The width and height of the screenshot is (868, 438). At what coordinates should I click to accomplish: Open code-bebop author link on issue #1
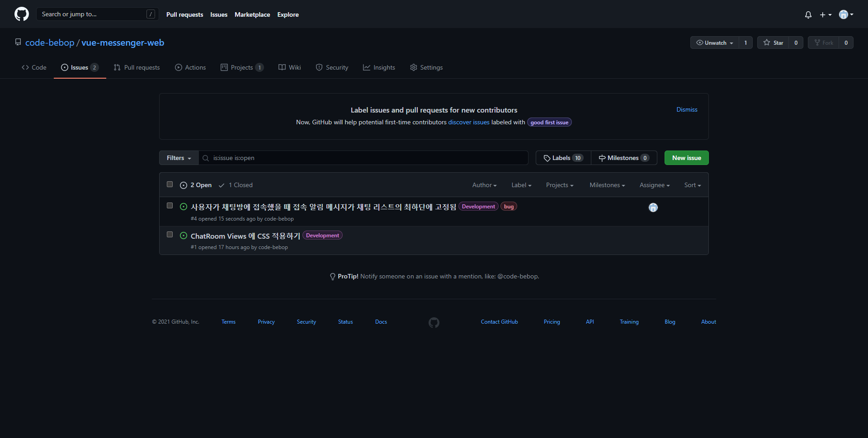[x=273, y=247]
